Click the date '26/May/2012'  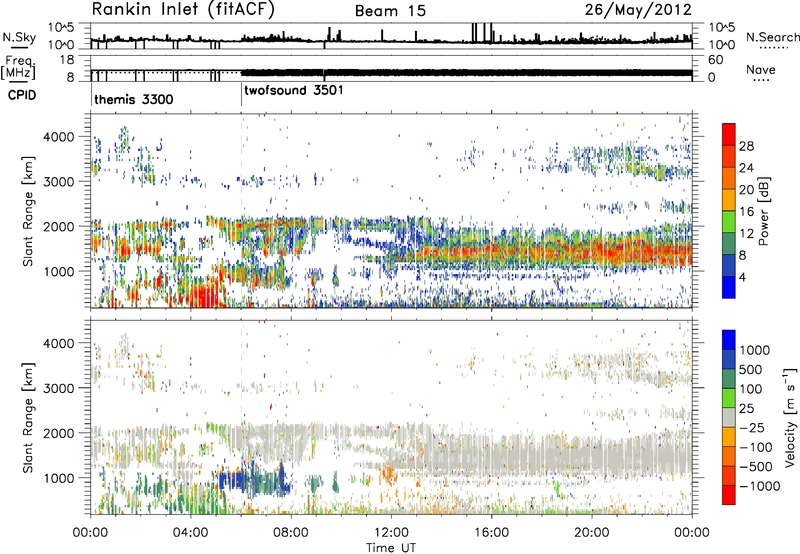(638, 9)
